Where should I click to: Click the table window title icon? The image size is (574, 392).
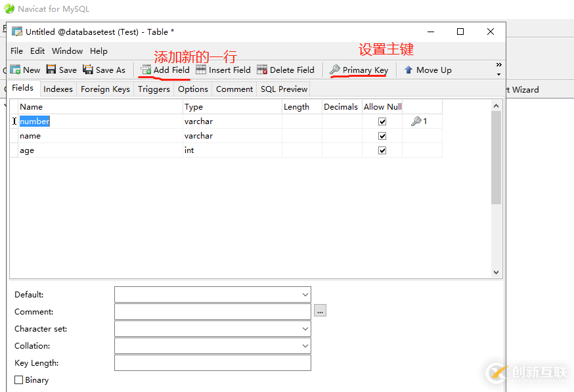click(x=17, y=32)
